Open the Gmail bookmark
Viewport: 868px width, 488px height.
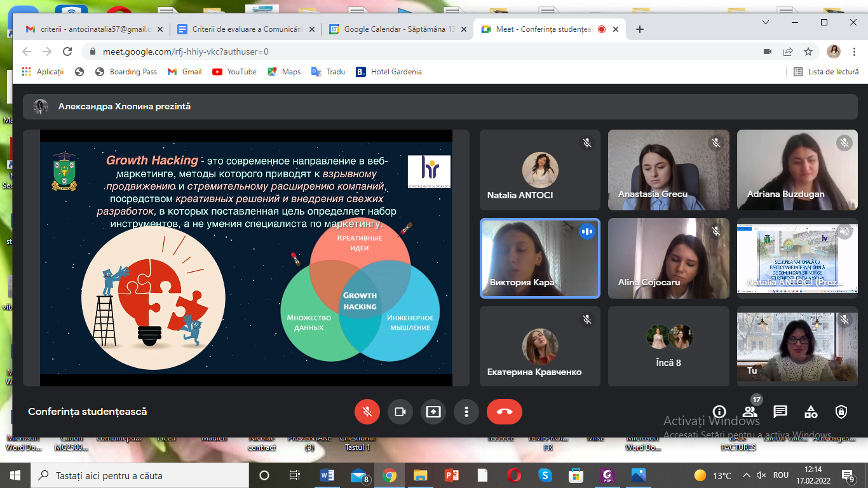(185, 72)
